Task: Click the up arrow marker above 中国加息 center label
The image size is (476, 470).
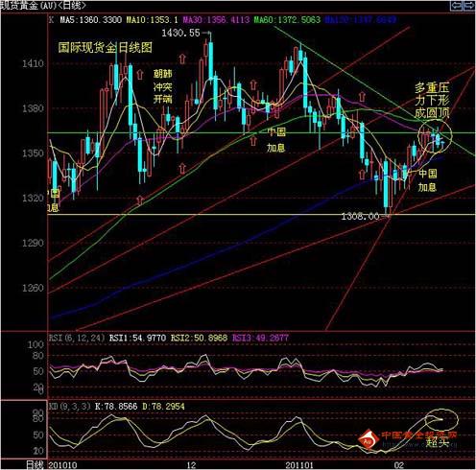Action: (x=253, y=85)
